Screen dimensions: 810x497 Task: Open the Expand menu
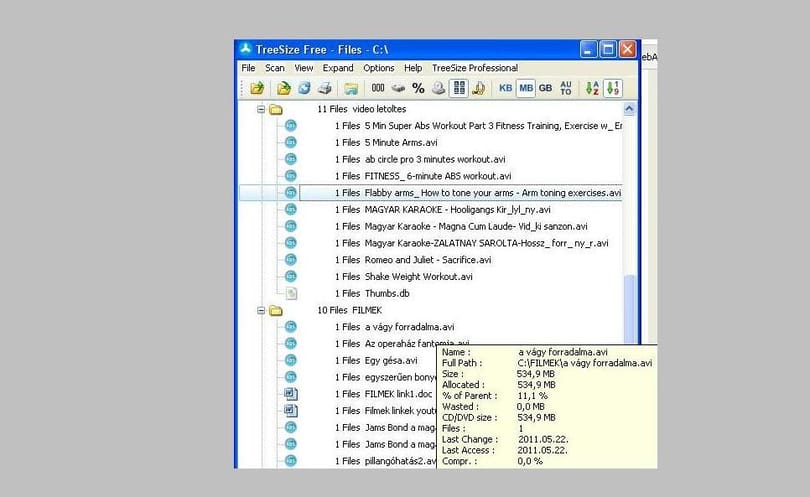point(338,68)
